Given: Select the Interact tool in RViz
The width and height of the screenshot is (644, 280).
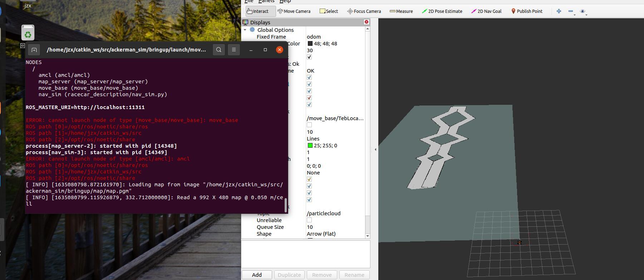Looking at the screenshot, I should point(260,11).
